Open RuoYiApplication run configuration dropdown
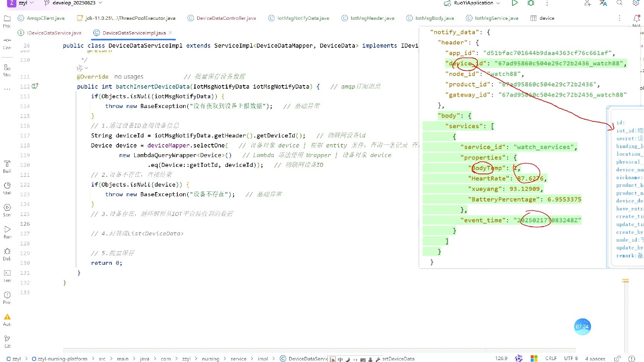The height and width of the screenshot is (362, 644). [x=472, y=3]
